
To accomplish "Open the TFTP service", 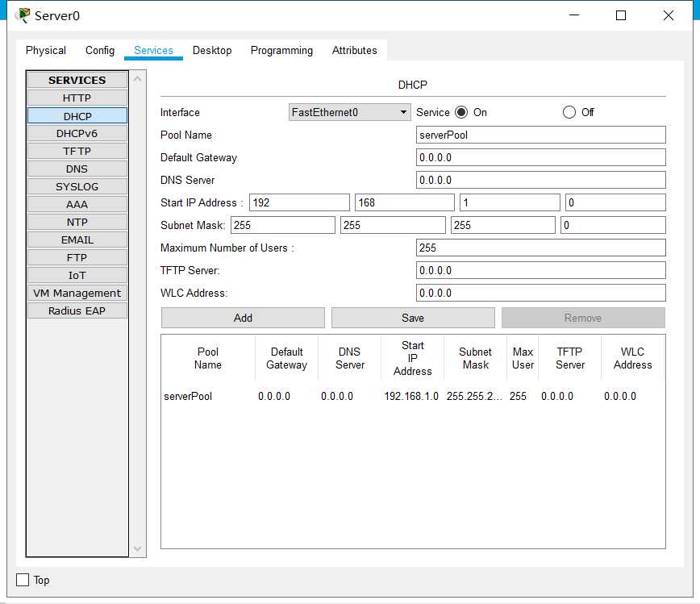I will tap(77, 151).
